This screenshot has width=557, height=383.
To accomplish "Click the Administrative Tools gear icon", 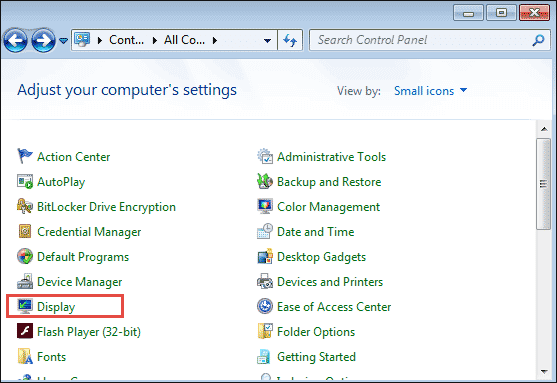I will tap(265, 156).
